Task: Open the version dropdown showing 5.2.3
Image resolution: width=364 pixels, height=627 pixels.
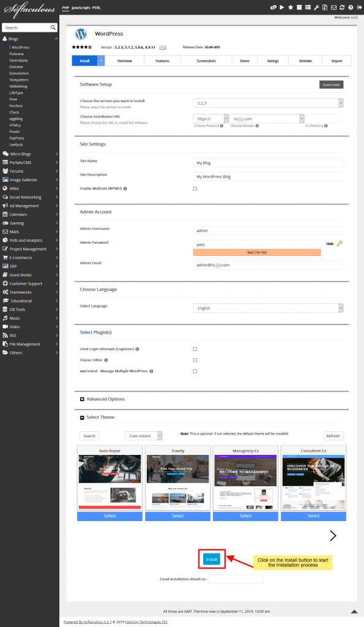Action: pos(268,103)
